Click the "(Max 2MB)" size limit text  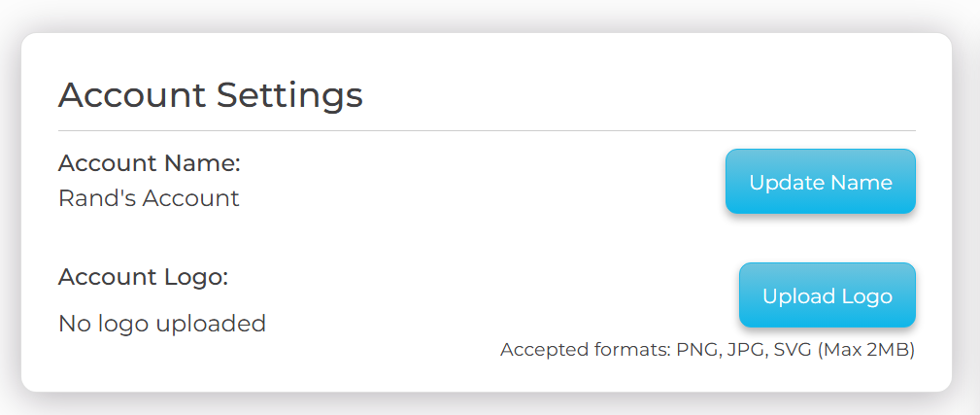click(x=866, y=350)
